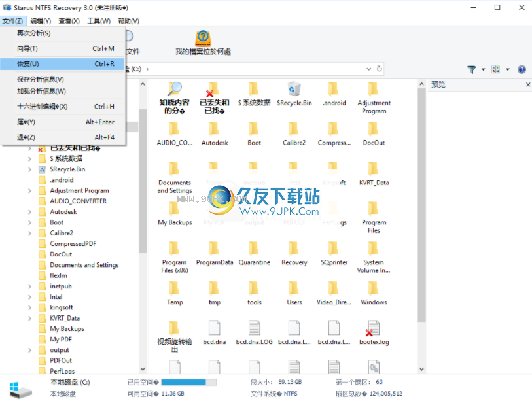The image size is (532, 401).
Task: Open the 我的檔案位於何處 toolbar icon
Action: pyautogui.click(x=203, y=39)
